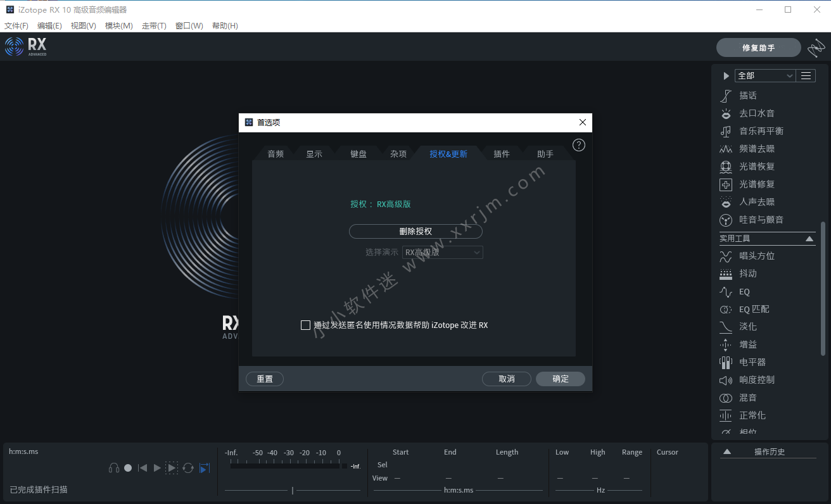Screen dimensions: 831x504
Task: Click the 修复助手 button
Action: click(758, 47)
